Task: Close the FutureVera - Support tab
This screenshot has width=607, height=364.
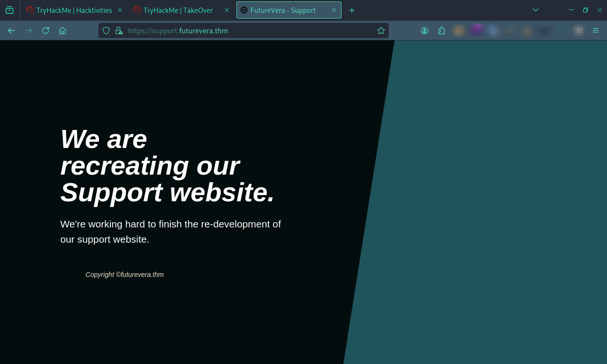Action: pyautogui.click(x=334, y=10)
